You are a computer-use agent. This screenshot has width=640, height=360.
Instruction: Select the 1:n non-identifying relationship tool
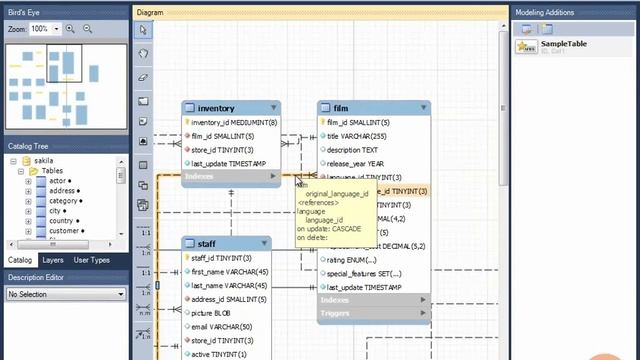[144, 249]
